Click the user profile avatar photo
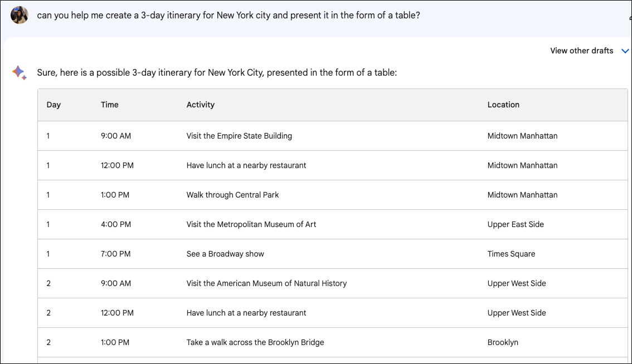The height and width of the screenshot is (364, 632). [x=20, y=15]
